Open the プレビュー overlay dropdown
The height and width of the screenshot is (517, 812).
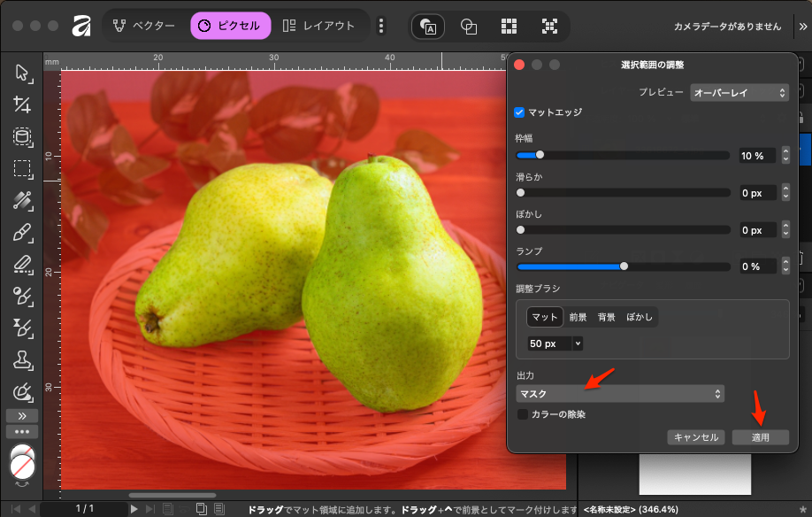tap(739, 92)
